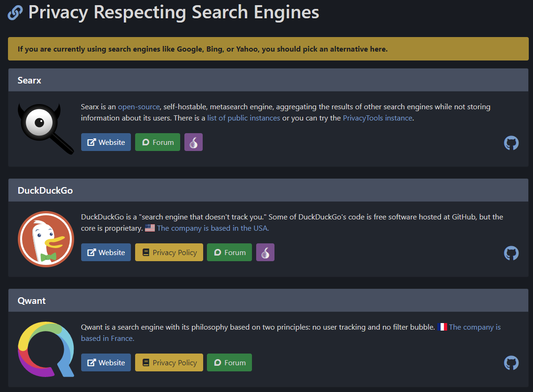Screen dimensions: 533x392
Task: Open list of public instances link
Action: (244, 118)
